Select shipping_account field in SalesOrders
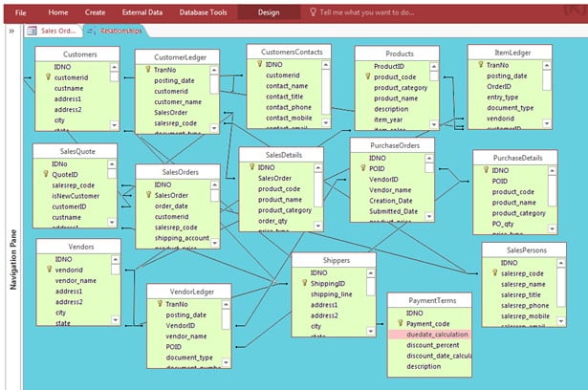Image resolution: width=588 pixels, height=390 pixels. [182, 238]
